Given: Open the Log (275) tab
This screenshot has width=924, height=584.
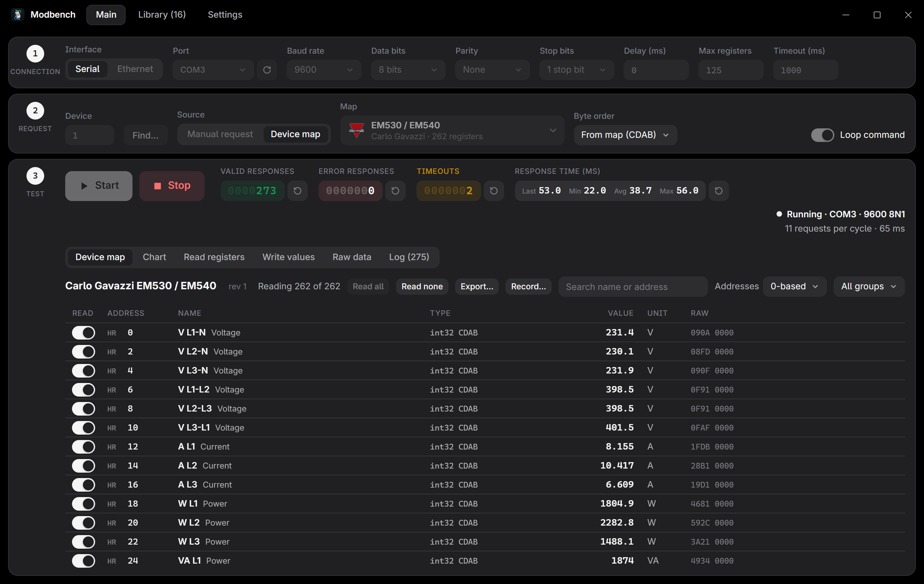Looking at the screenshot, I should tap(409, 257).
